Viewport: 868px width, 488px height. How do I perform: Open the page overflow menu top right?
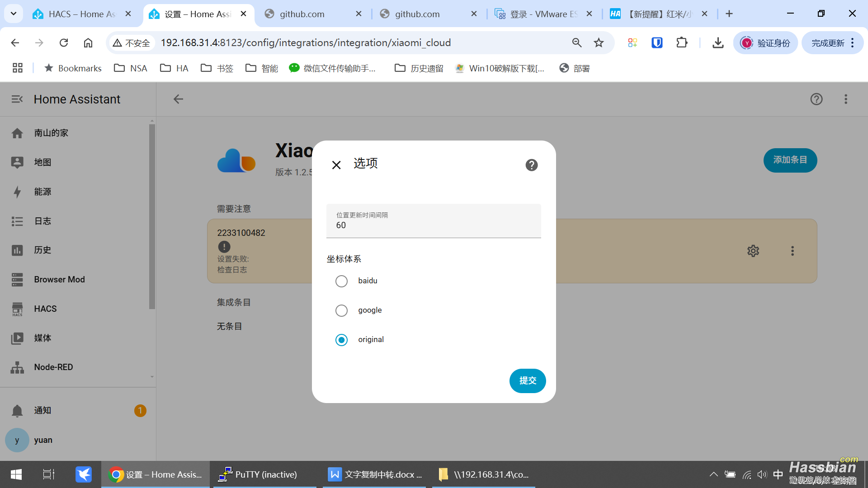pyautogui.click(x=846, y=99)
